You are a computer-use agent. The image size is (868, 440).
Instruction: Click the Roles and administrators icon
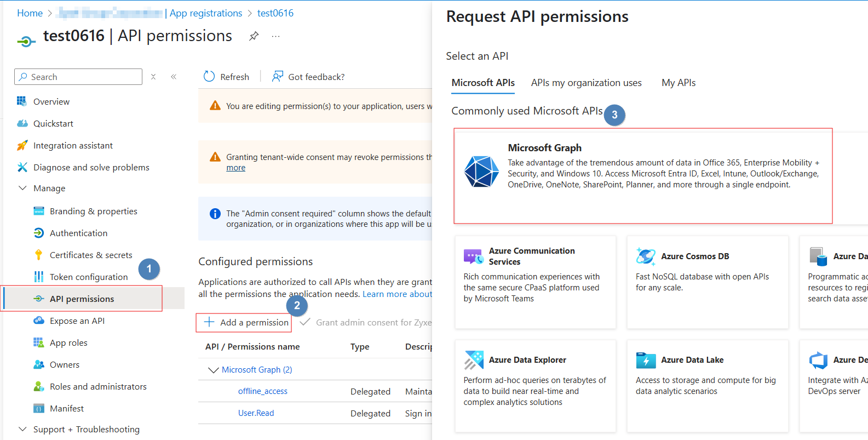[x=38, y=386]
